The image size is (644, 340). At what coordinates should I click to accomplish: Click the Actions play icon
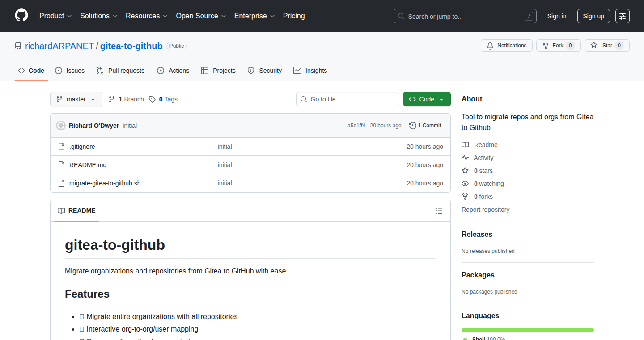pyautogui.click(x=161, y=71)
